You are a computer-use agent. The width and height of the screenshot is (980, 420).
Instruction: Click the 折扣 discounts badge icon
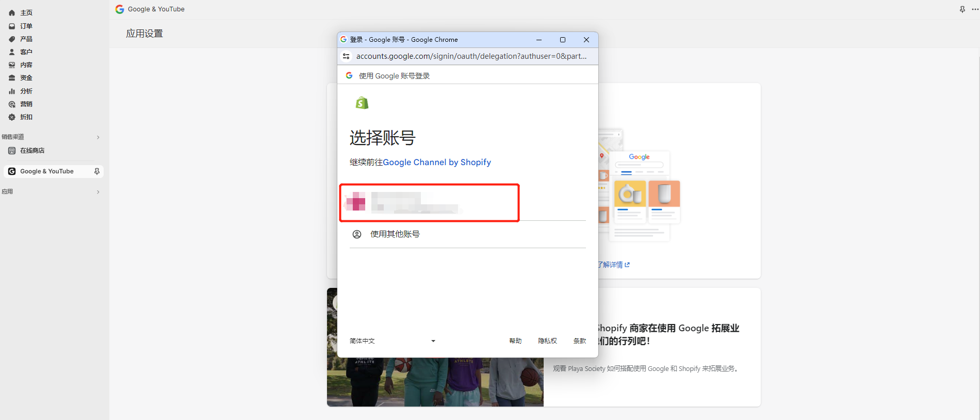click(12, 117)
